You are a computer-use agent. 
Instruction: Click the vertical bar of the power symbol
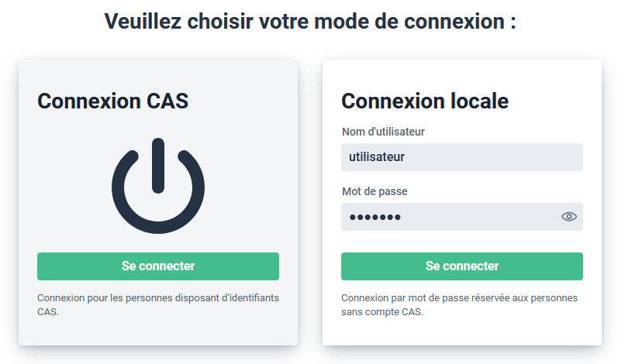(158, 163)
